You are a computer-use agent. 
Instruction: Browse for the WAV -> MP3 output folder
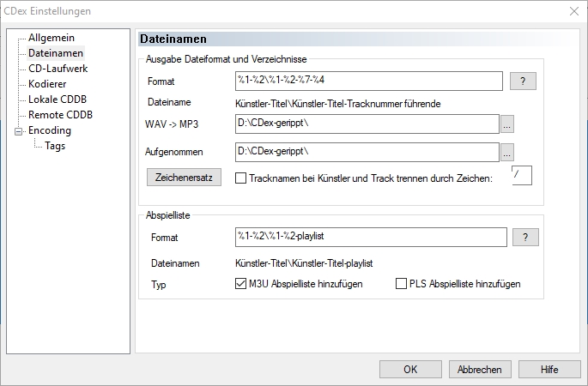[507, 124]
